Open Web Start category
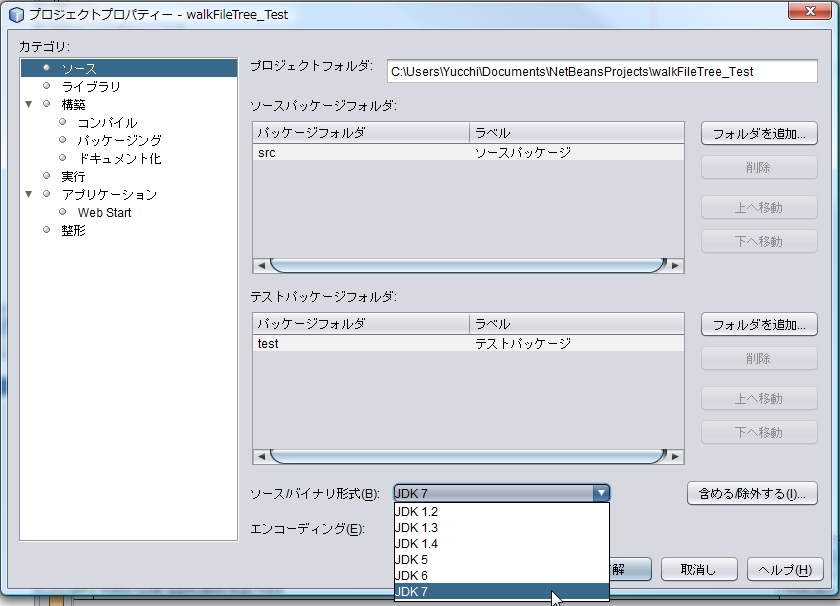Viewport: 840px width, 606px height. (105, 212)
